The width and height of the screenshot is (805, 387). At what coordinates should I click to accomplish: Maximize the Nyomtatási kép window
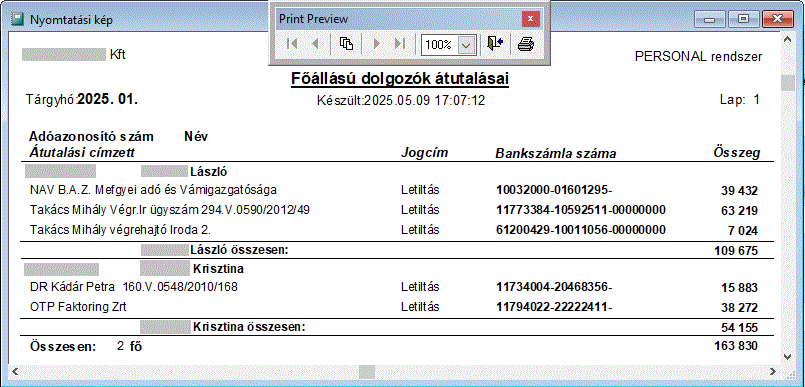tap(743, 20)
